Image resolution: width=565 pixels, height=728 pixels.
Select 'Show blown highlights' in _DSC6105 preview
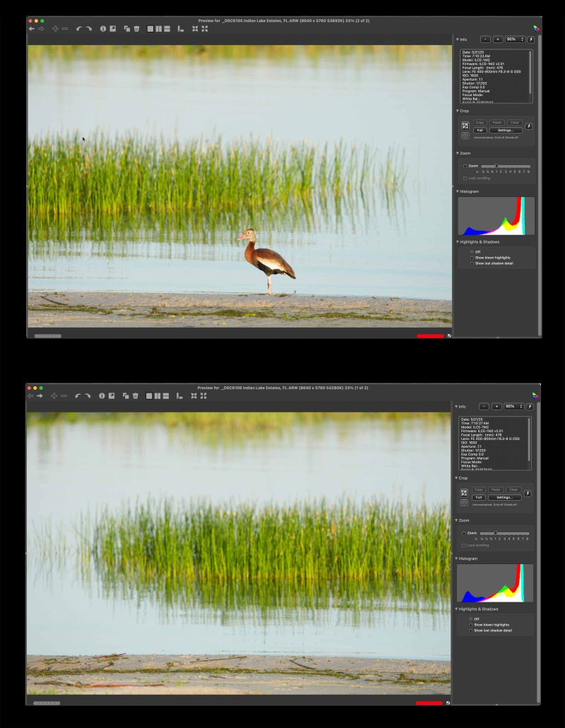[491, 258]
